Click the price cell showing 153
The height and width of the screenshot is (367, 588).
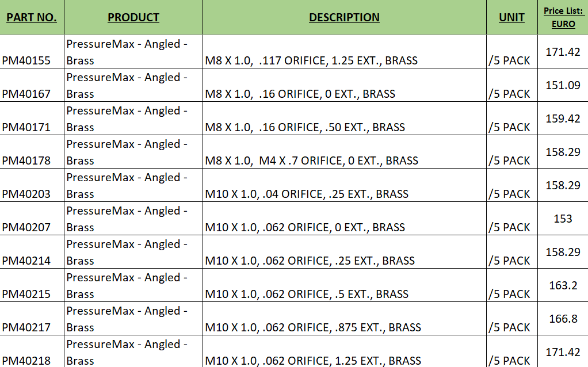[563, 219]
